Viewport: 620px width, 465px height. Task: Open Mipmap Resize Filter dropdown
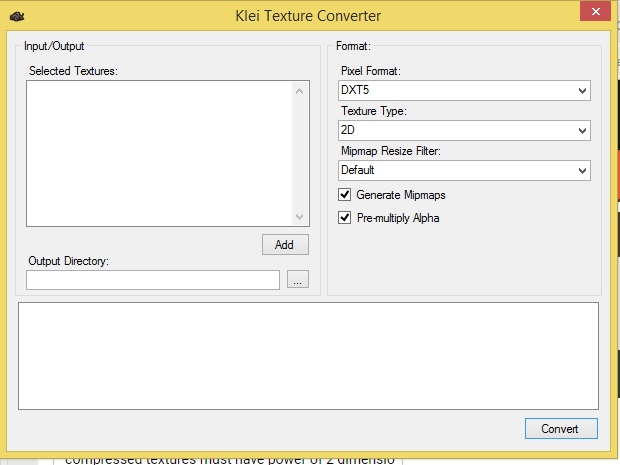(465, 170)
